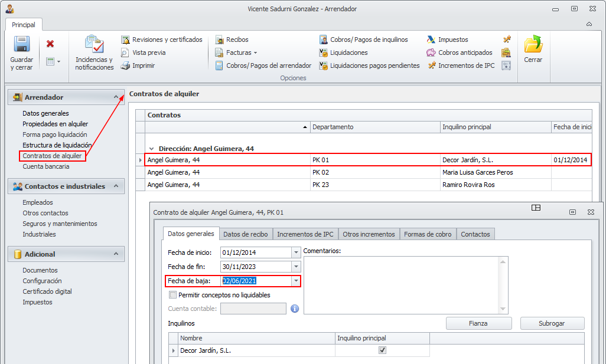Click the Fianza button
Image resolution: width=606 pixels, height=364 pixels.
478,323
